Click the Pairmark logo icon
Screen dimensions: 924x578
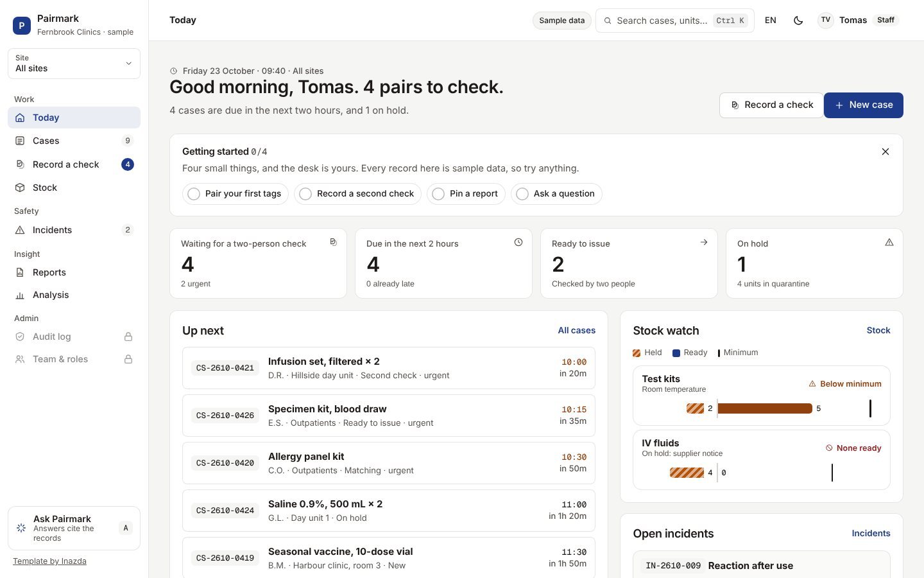[x=22, y=25]
